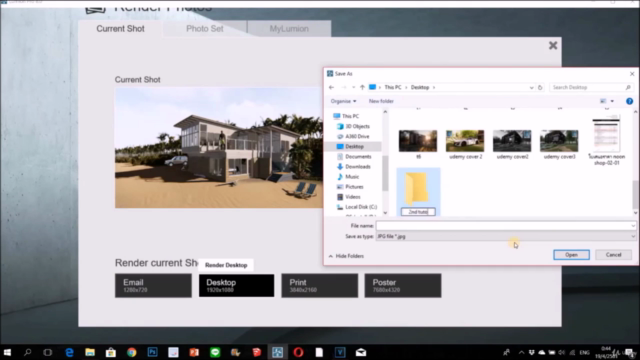Select Videos in navigation tree
This screenshot has width=640, height=360.
(353, 197)
